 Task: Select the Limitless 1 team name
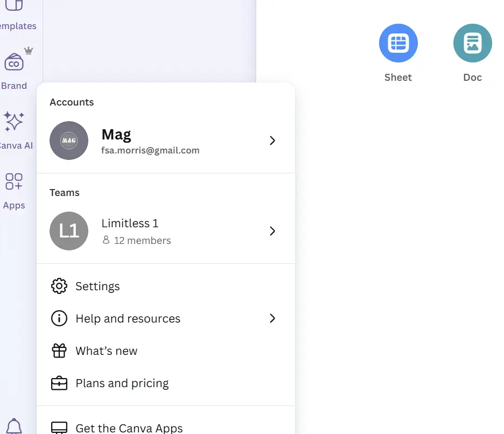point(130,223)
